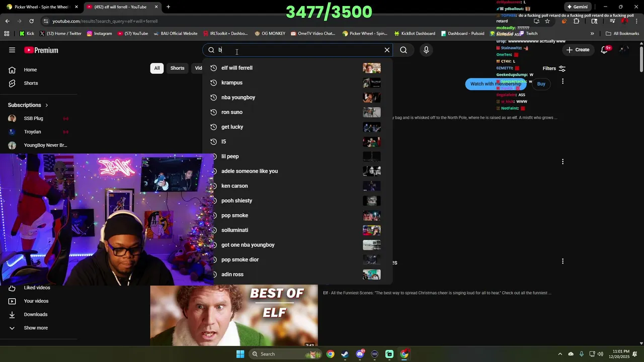This screenshot has height=362, width=644.
Task: Open the BAU Official Website bookmark
Action: pyautogui.click(x=175, y=34)
